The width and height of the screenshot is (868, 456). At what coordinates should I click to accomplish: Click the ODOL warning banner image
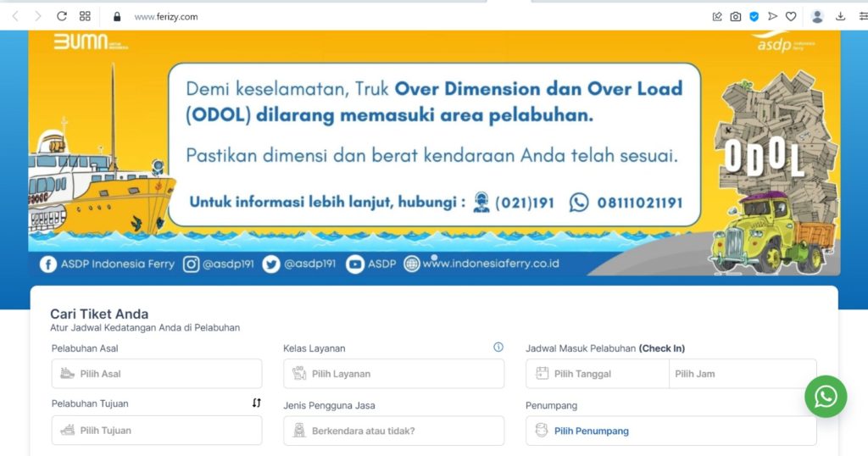435,153
